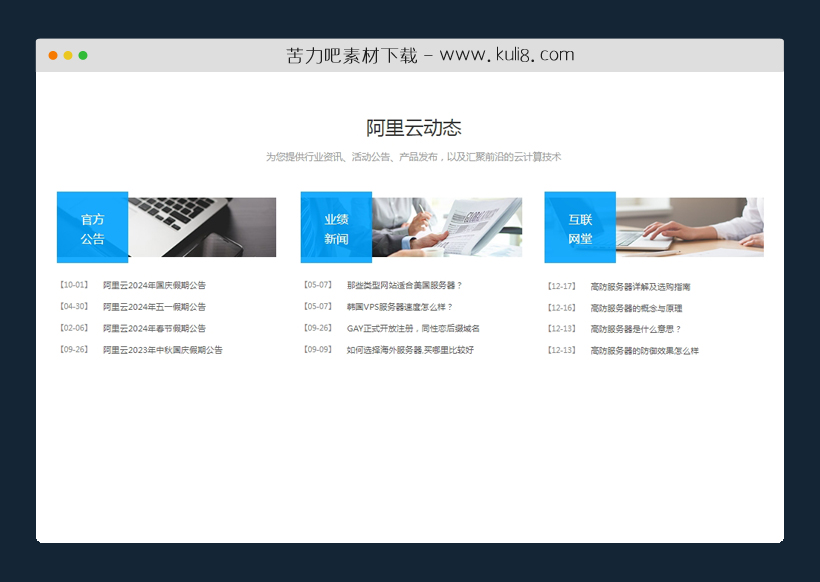Open the 官方公告 section header
Viewport: 820px width, 582px height.
coord(93,228)
